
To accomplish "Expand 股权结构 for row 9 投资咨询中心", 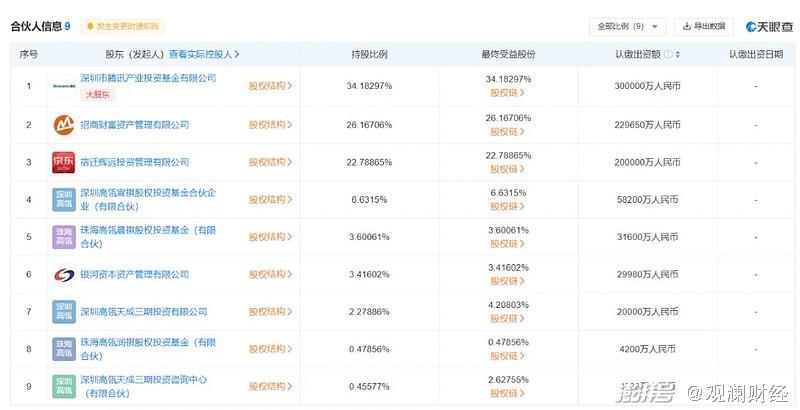I will pyautogui.click(x=270, y=387).
